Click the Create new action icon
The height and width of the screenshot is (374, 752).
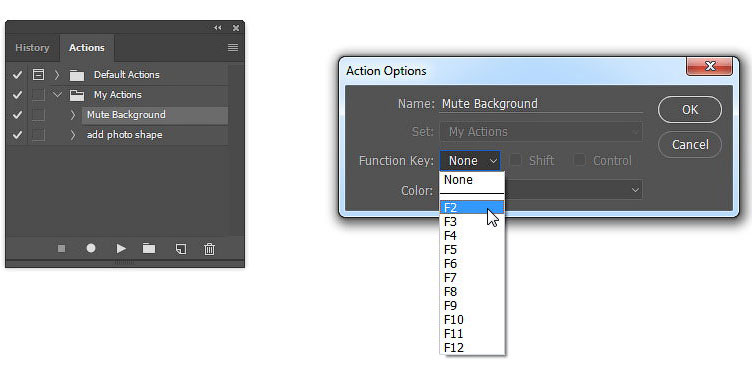pos(181,249)
